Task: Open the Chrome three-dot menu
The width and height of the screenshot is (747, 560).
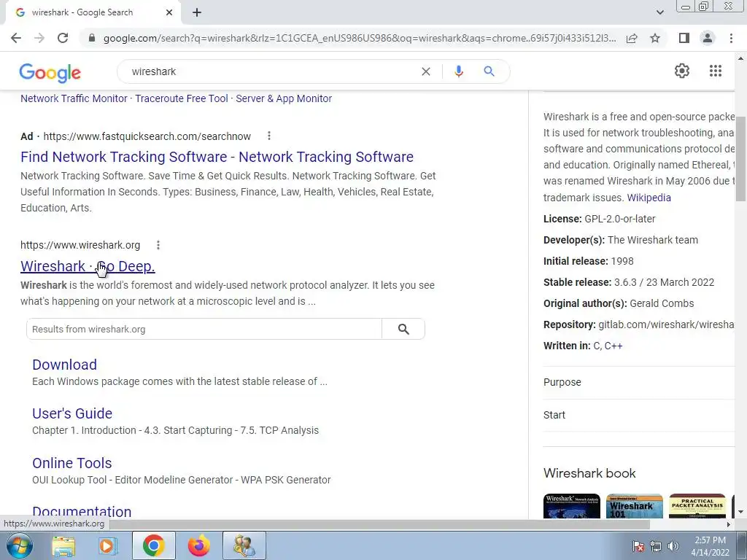Action: tap(731, 38)
